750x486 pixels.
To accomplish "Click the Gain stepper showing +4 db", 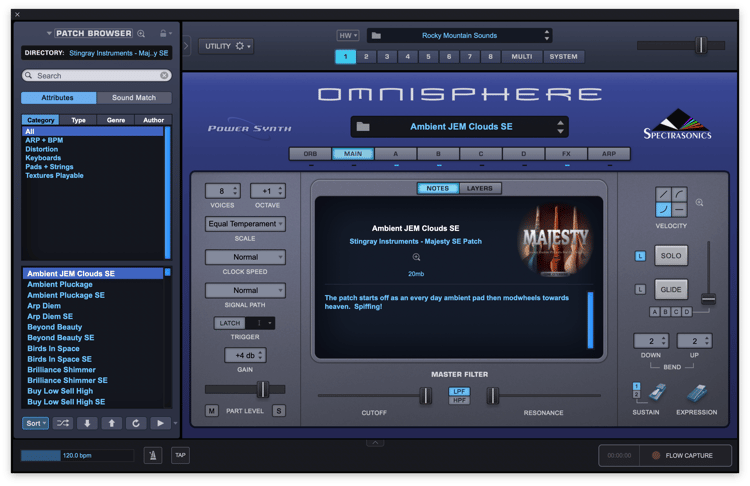I will [x=245, y=355].
